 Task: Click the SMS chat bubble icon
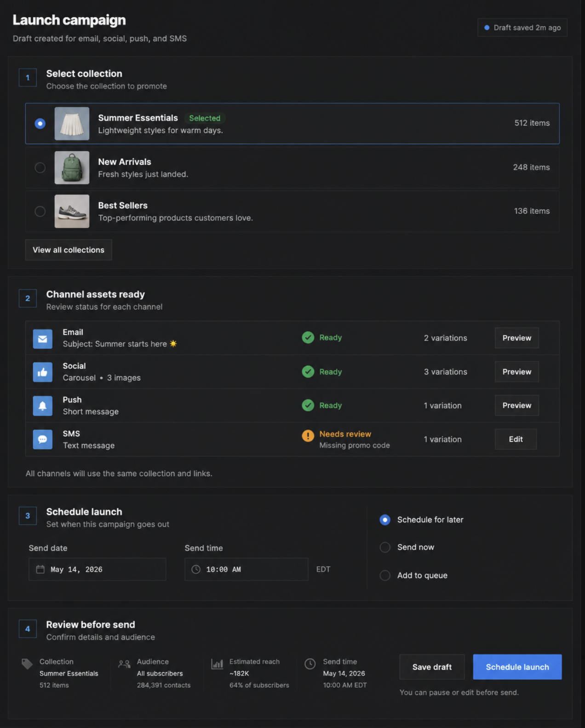pyautogui.click(x=42, y=439)
